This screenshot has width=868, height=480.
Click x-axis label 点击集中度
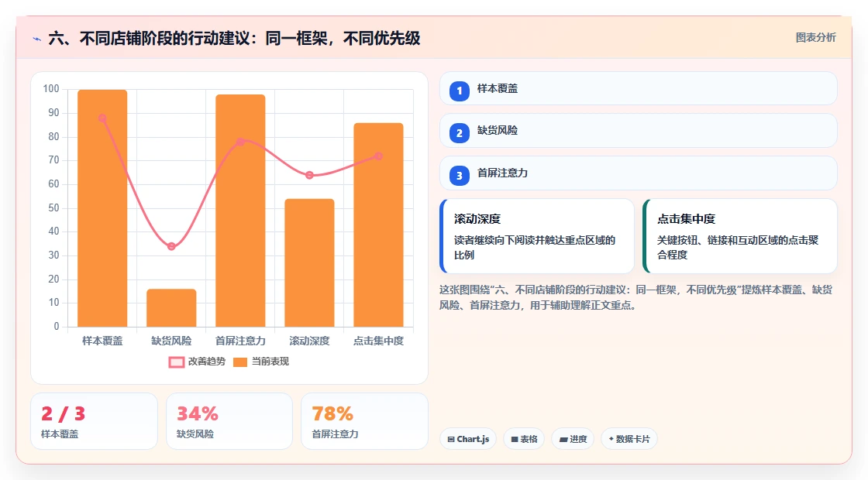(379, 341)
